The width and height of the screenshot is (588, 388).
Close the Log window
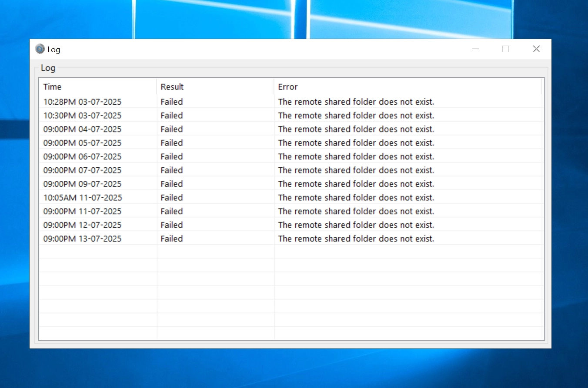(x=536, y=49)
